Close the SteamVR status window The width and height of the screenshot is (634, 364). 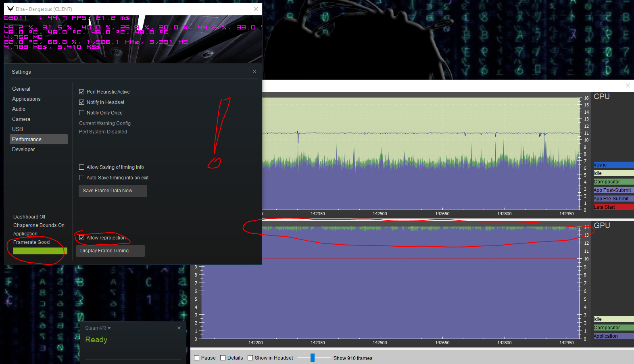(x=179, y=328)
